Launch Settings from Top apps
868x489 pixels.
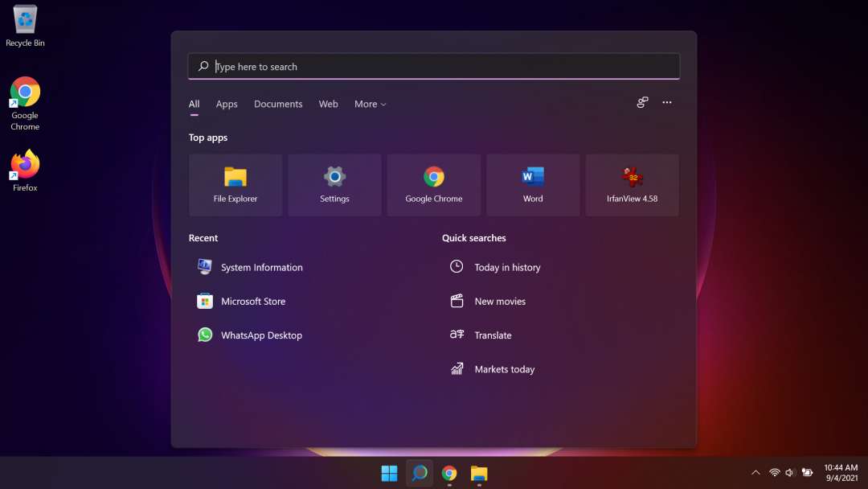[x=334, y=185]
